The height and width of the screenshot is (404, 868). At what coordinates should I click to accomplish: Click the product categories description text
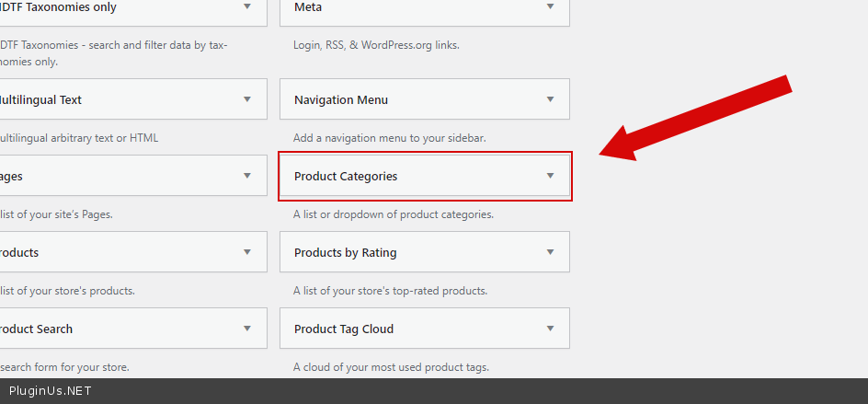[394, 214]
